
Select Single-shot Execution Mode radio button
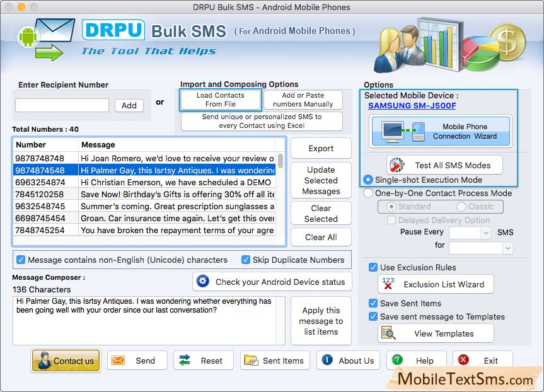click(367, 180)
